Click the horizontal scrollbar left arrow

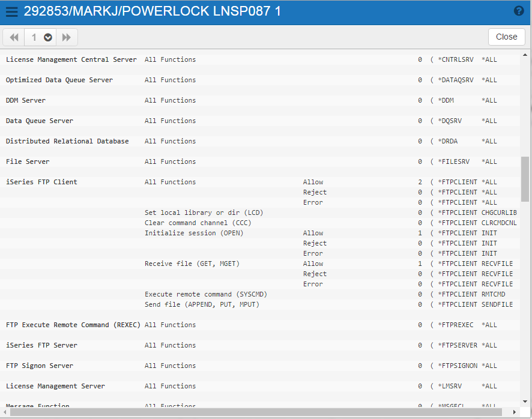(5, 412)
